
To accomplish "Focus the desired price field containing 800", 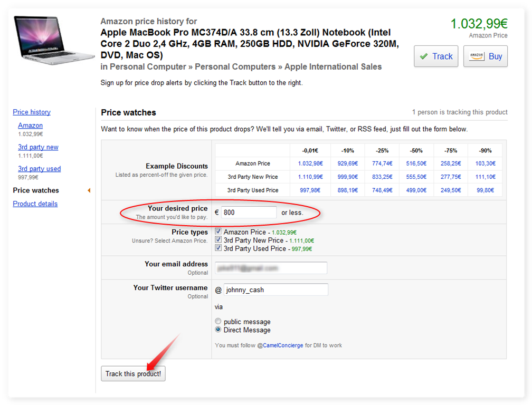I will click(249, 213).
